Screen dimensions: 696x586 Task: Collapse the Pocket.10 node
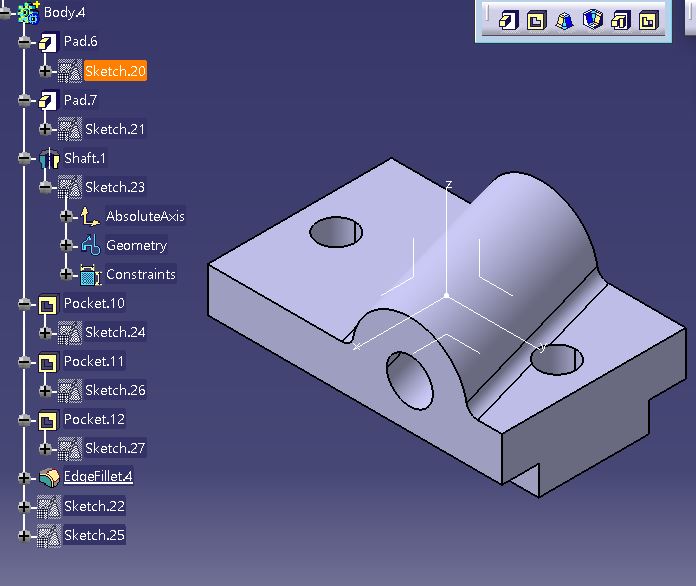pyautogui.click(x=24, y=304)
